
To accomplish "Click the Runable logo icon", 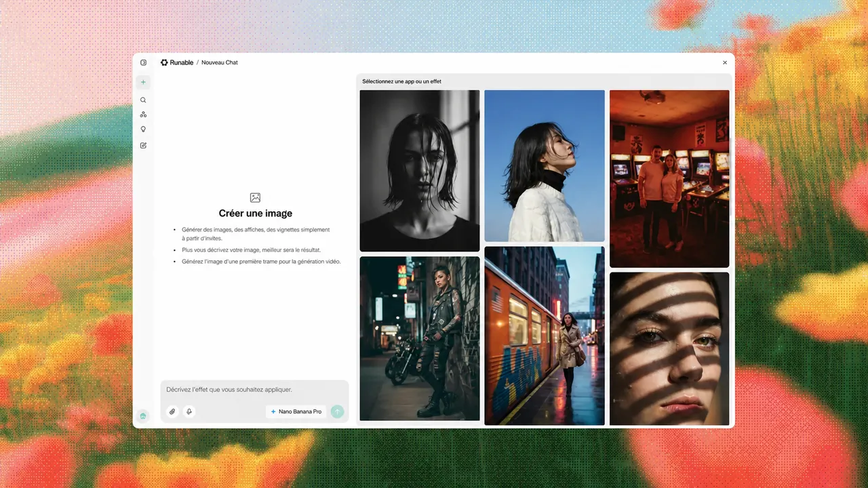I will click(x=164, y=62).
